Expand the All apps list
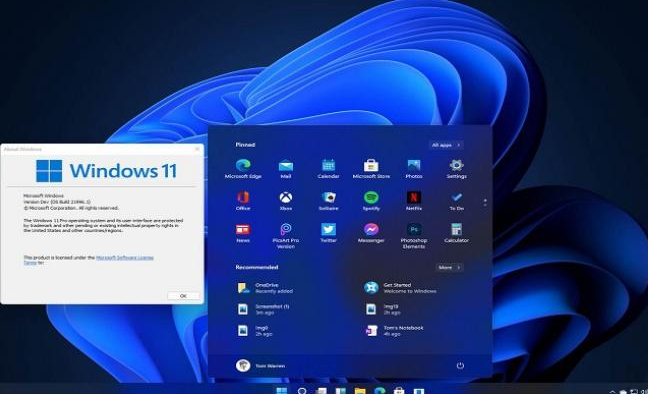 (x=446, y=145)
